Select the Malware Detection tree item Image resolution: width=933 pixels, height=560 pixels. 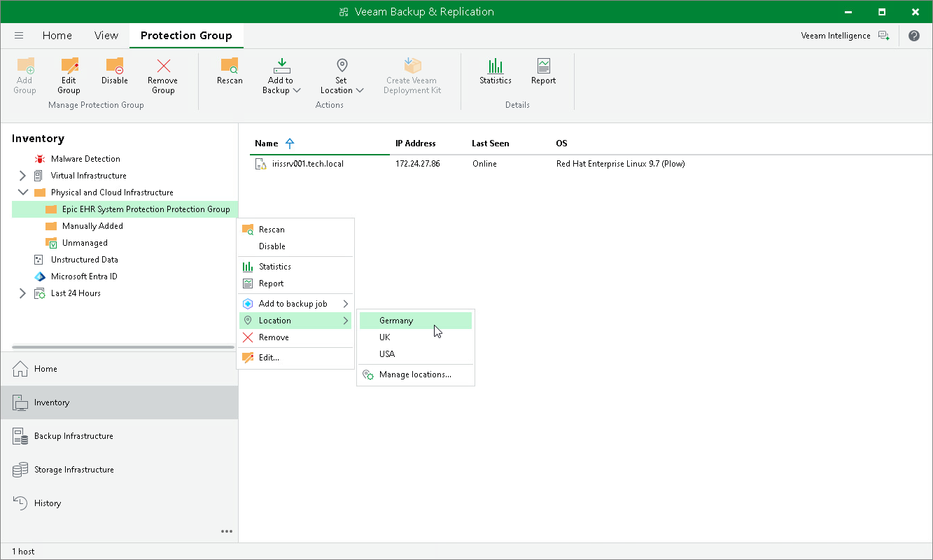click(x=85, y=159)
